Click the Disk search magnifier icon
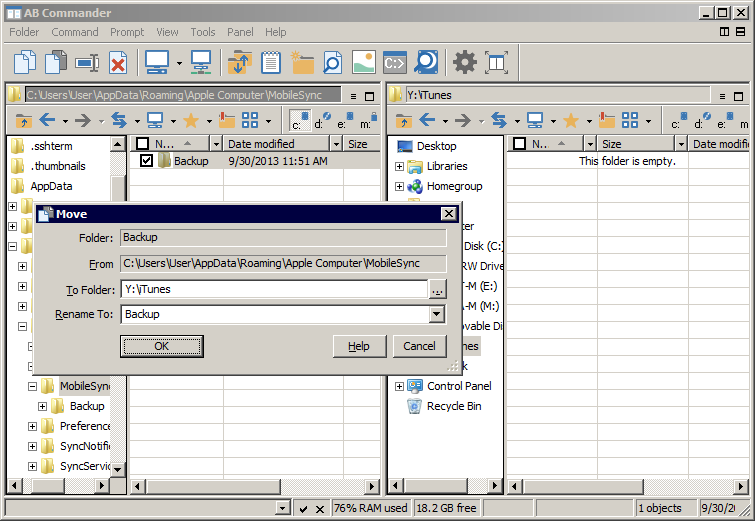Viewport: 755px width, 521px height. (x=426, y=62)
